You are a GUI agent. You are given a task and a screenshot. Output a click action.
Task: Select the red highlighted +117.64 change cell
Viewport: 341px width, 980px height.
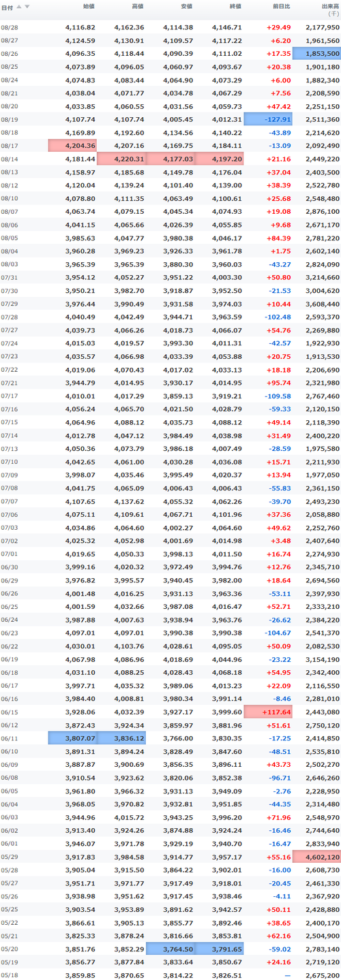(268, 711)
